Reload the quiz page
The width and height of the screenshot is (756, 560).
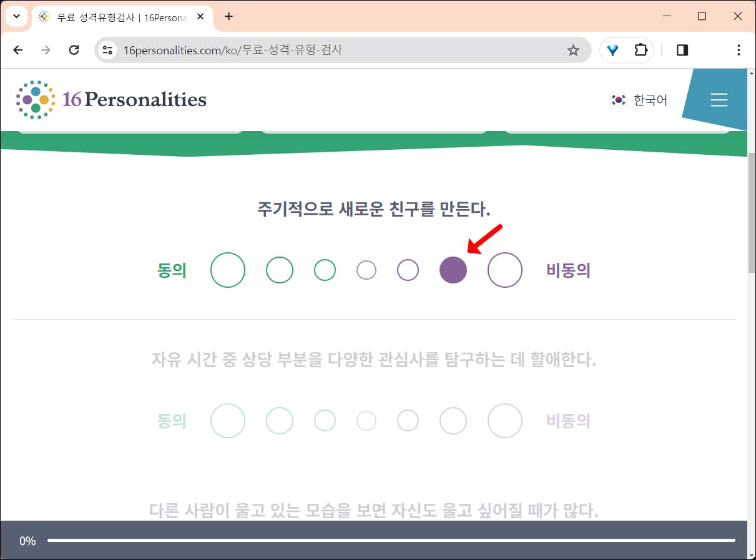(74, 50)
